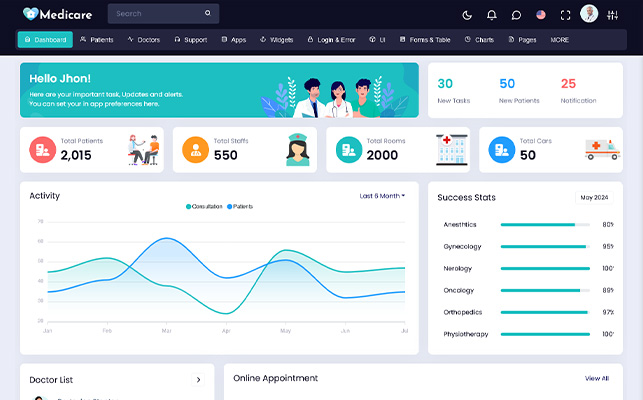
Task: Click into the Search field
Action: [155, 14]
